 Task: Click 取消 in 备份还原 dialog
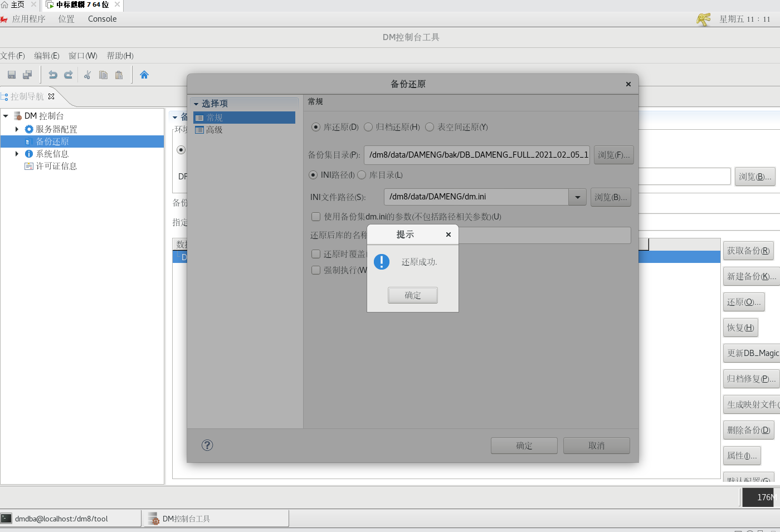597,446
